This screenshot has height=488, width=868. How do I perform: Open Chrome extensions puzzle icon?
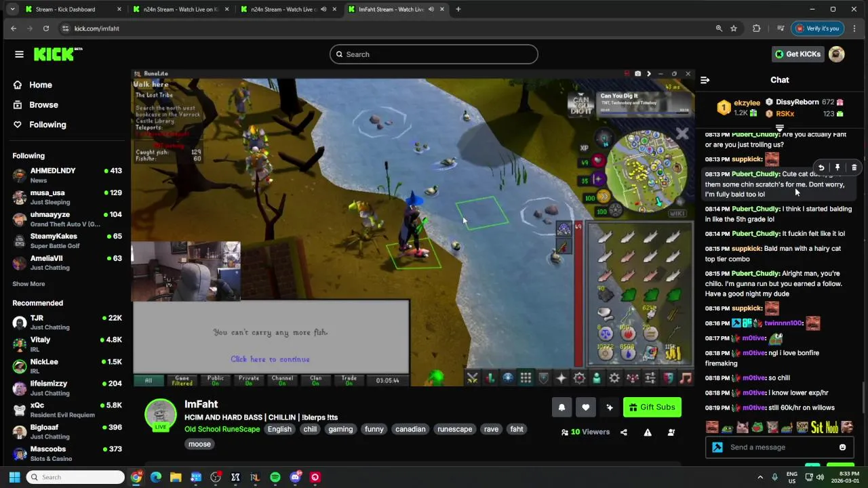[757, 28]
